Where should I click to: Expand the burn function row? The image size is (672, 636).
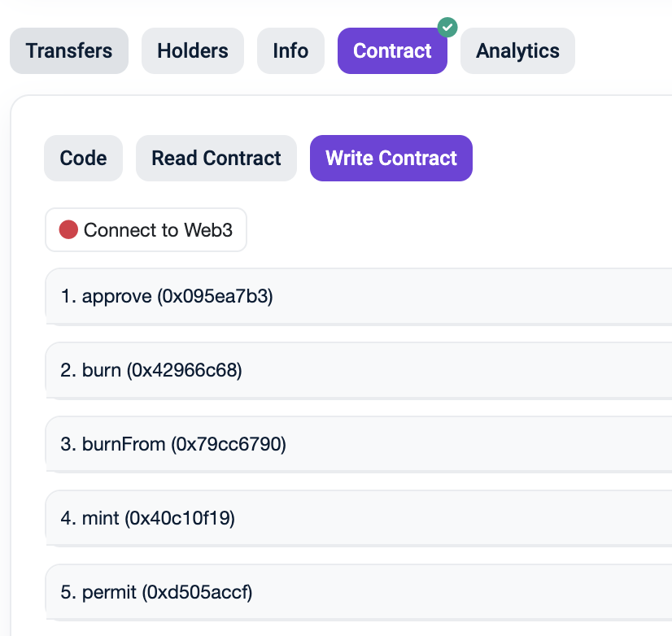click(358, 370)
